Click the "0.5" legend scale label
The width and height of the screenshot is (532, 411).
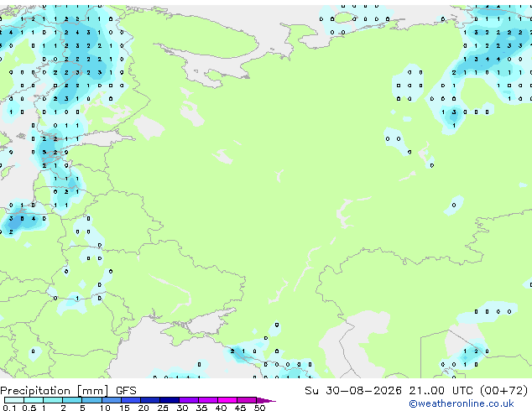[29, 408]
